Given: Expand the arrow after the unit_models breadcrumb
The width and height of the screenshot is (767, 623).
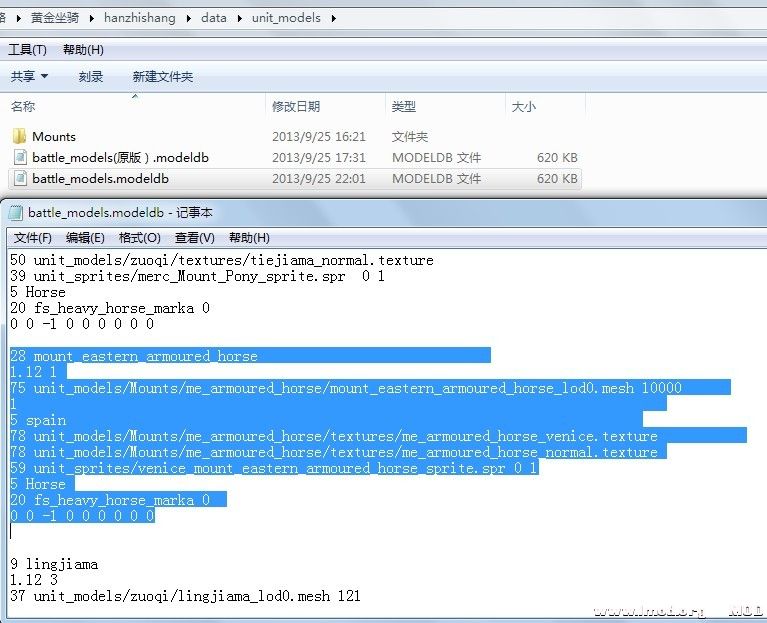Looking at the screenshot, I should [333, 18].
